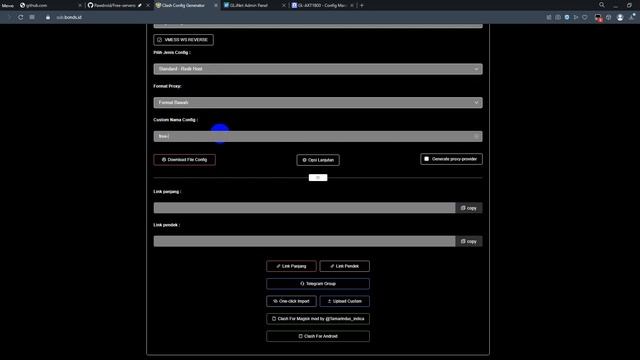Open a new browser tab

[362, 5]
